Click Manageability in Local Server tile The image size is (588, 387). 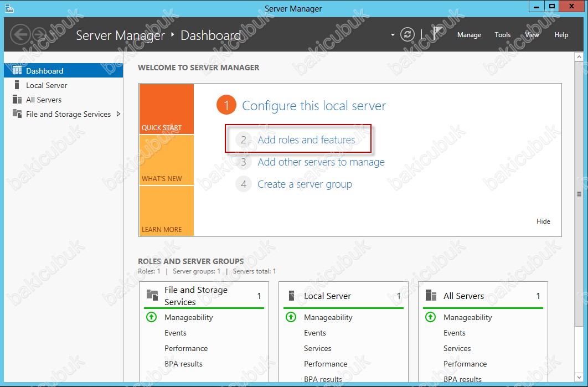click(328, 317)
